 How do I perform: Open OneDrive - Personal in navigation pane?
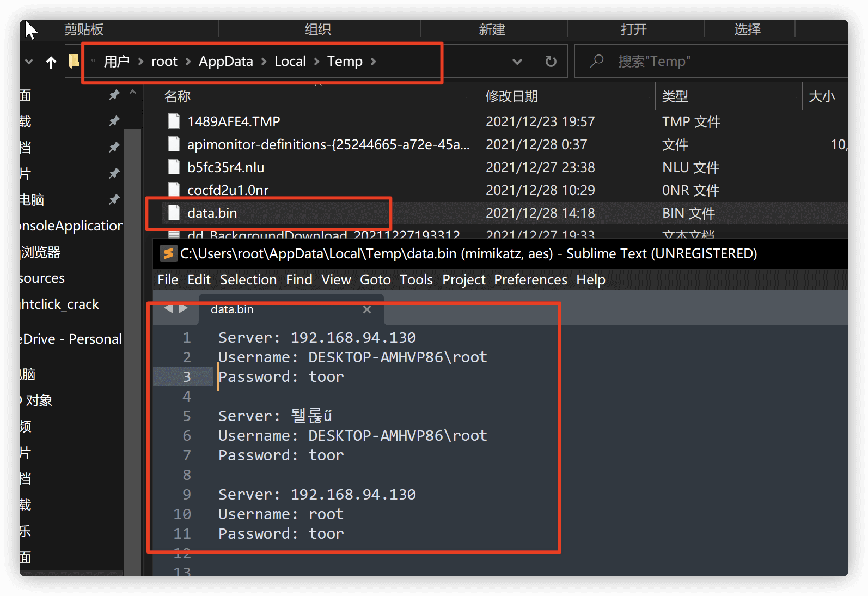click(70, 339)
